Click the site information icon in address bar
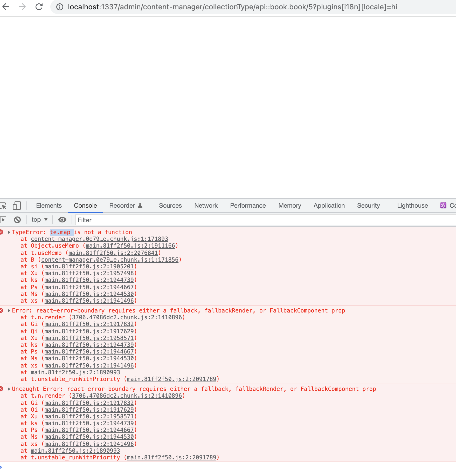 59,7
